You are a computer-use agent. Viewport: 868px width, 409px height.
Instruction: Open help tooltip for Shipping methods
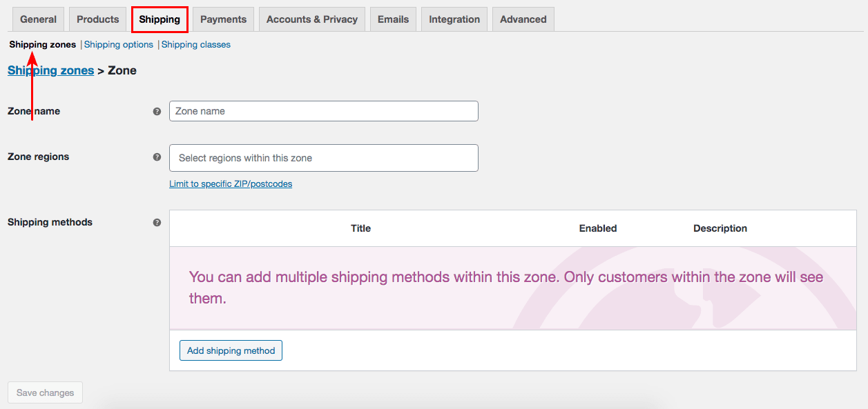(157, 222)
